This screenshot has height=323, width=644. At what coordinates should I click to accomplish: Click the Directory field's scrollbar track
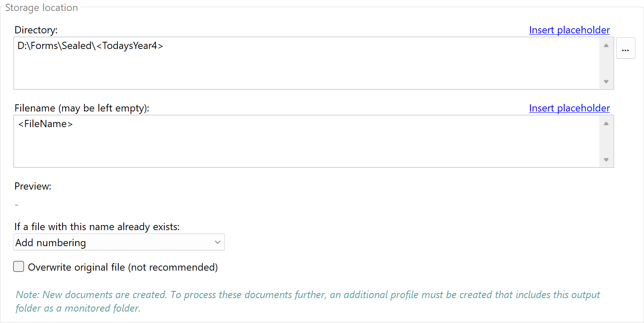pyautogui.click(x=606, y=63)
